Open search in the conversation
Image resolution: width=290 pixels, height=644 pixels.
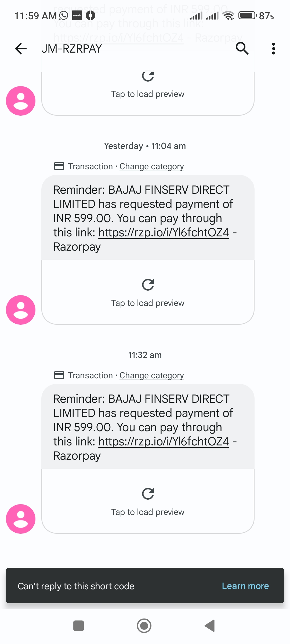coord(242,49)
